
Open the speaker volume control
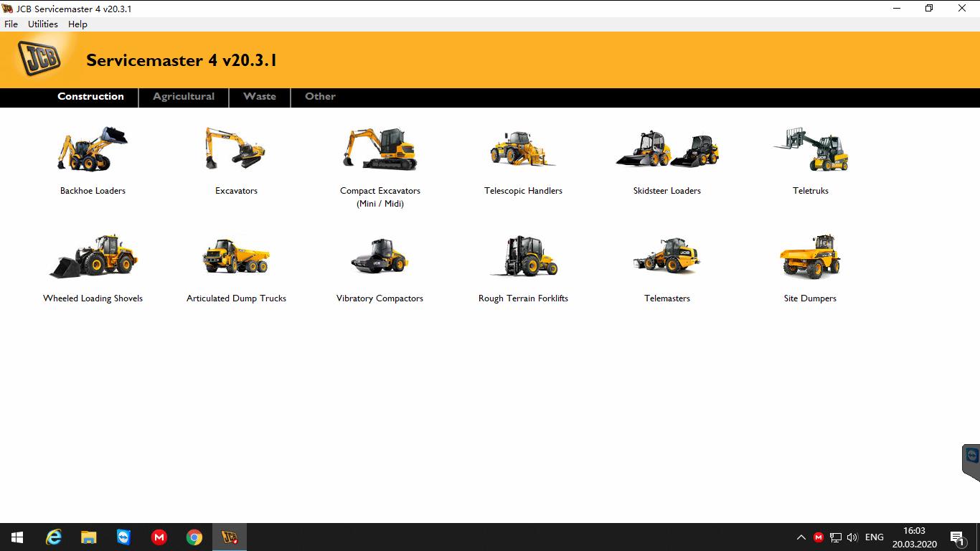(852, 537)
